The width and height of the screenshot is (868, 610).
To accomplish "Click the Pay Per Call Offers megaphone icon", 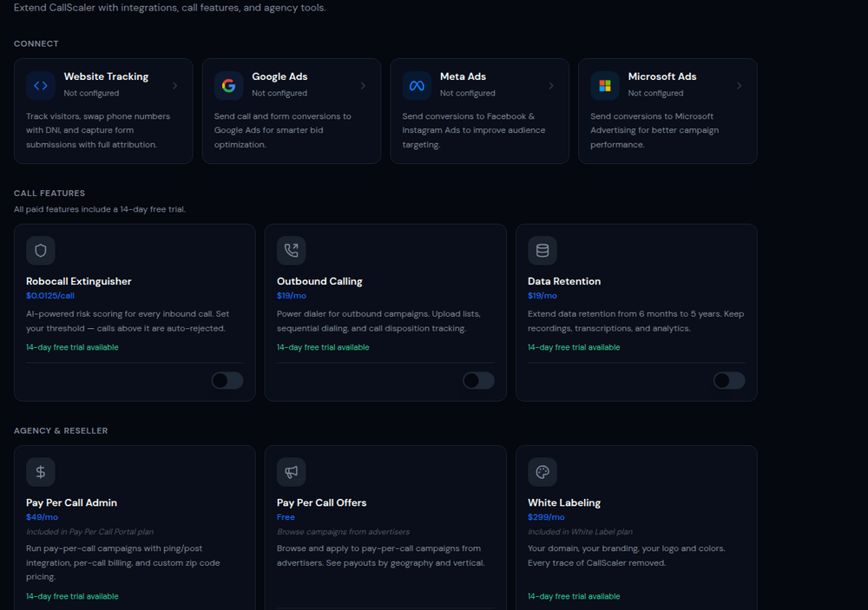I will tap(292, 472).
